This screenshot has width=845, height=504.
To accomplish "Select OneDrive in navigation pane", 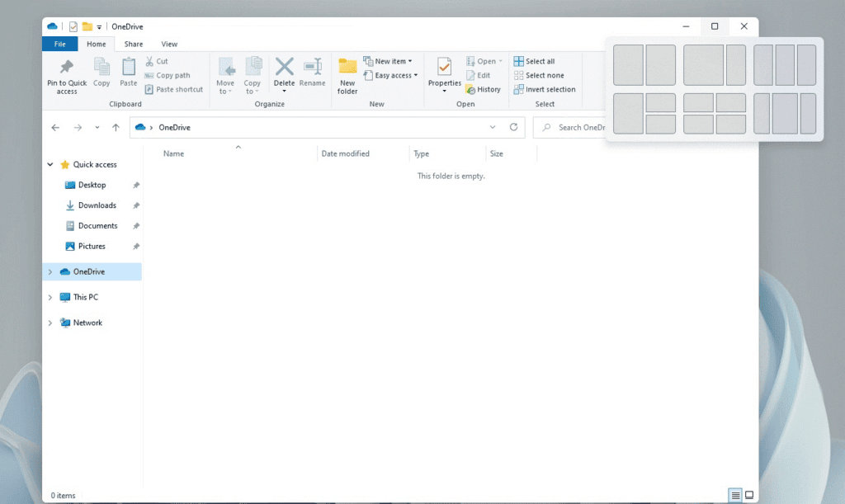I will [89, 272].
